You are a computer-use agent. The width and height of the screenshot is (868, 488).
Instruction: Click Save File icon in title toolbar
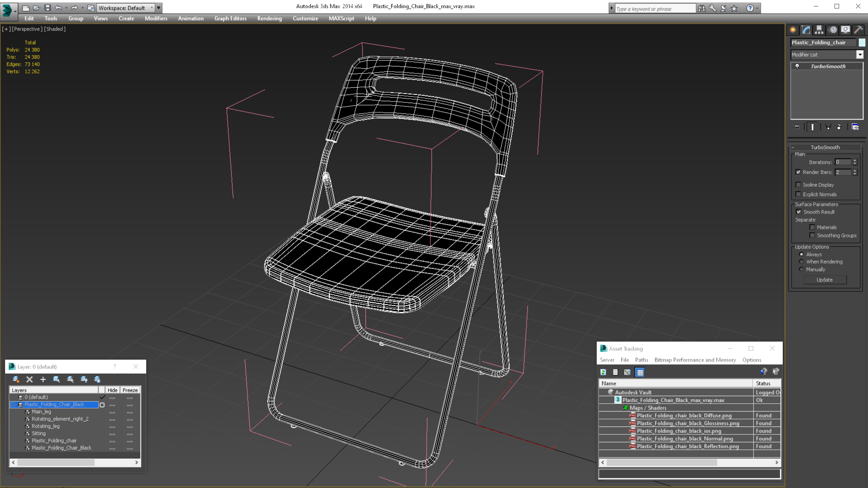[x=48, y=8]
